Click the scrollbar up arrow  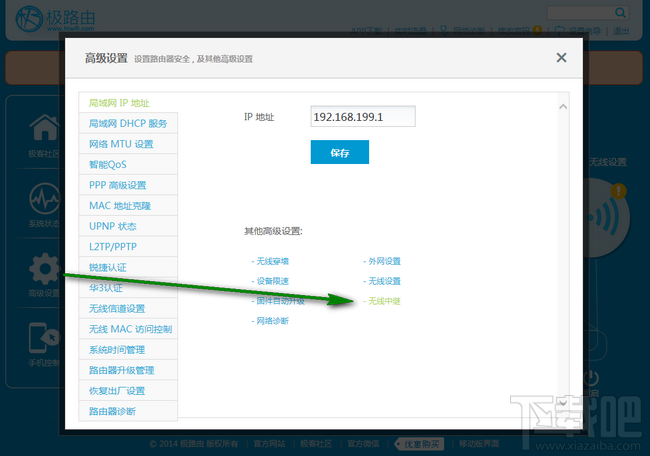click(x=563, y=107)
